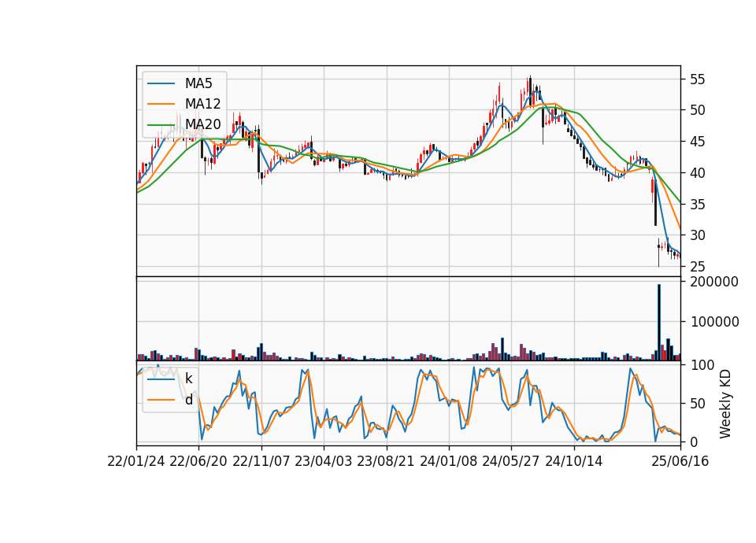Click the MA5 legend entry
The height and width of the screenshot is (543, 756).
click(x=180, y=83)
